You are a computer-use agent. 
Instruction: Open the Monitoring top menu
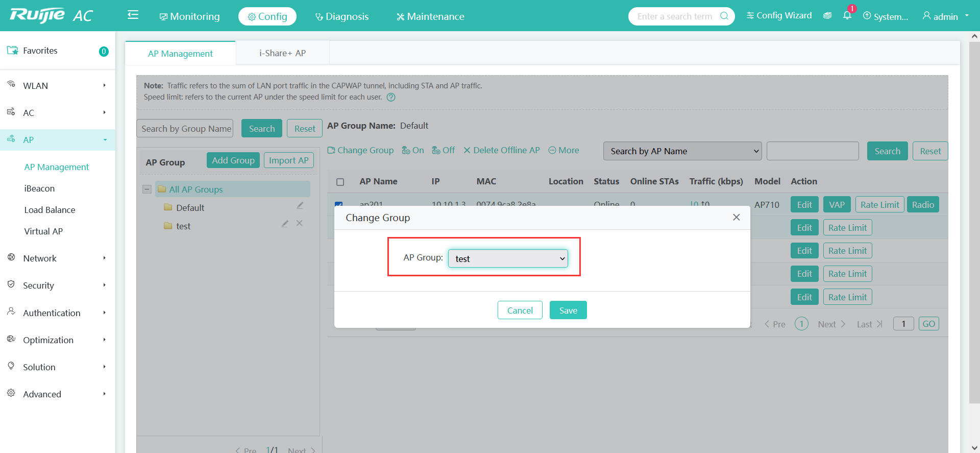(x=190, y=16)
